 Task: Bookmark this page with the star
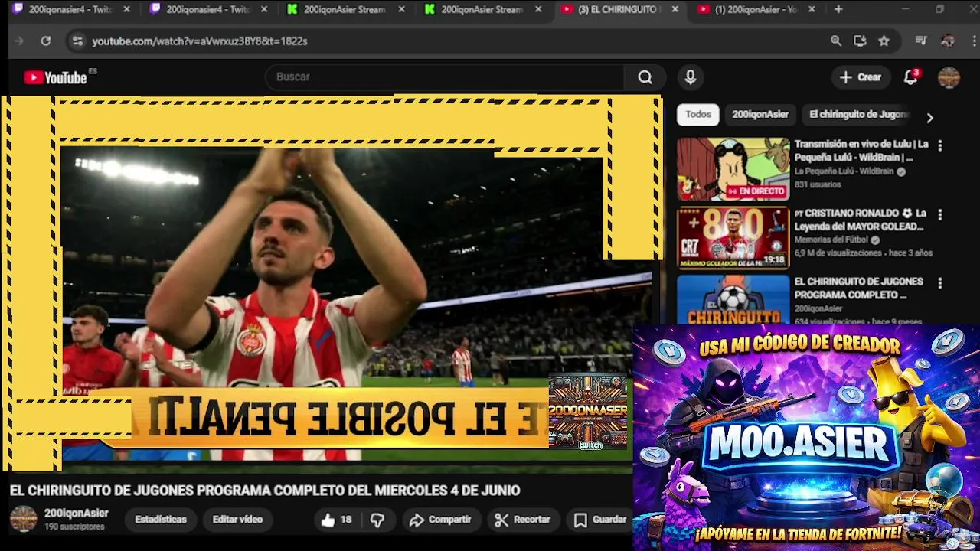click(884, 41)
